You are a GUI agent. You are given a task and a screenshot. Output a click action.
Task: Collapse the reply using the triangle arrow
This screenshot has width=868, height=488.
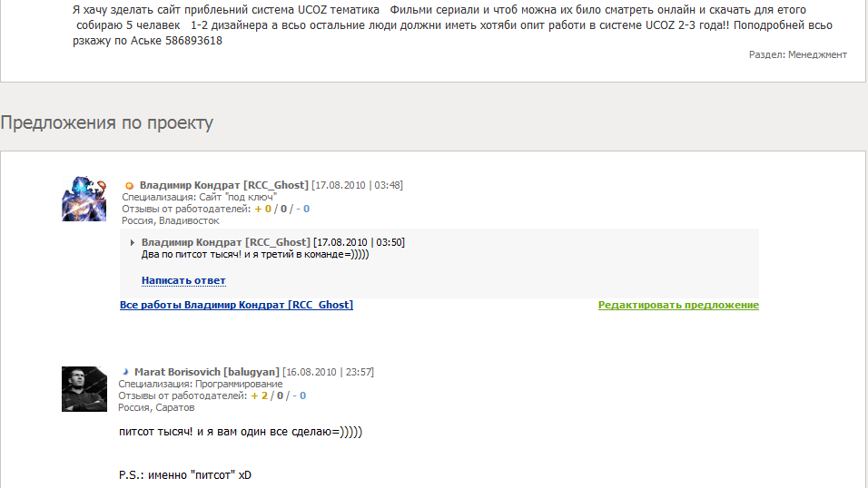click(132, 242)
